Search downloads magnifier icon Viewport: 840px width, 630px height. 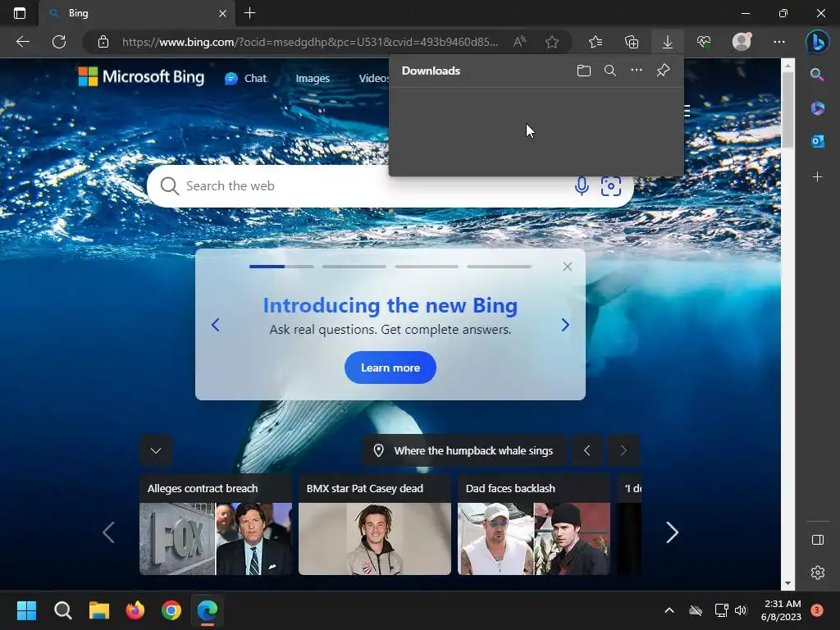click(610, 71)
